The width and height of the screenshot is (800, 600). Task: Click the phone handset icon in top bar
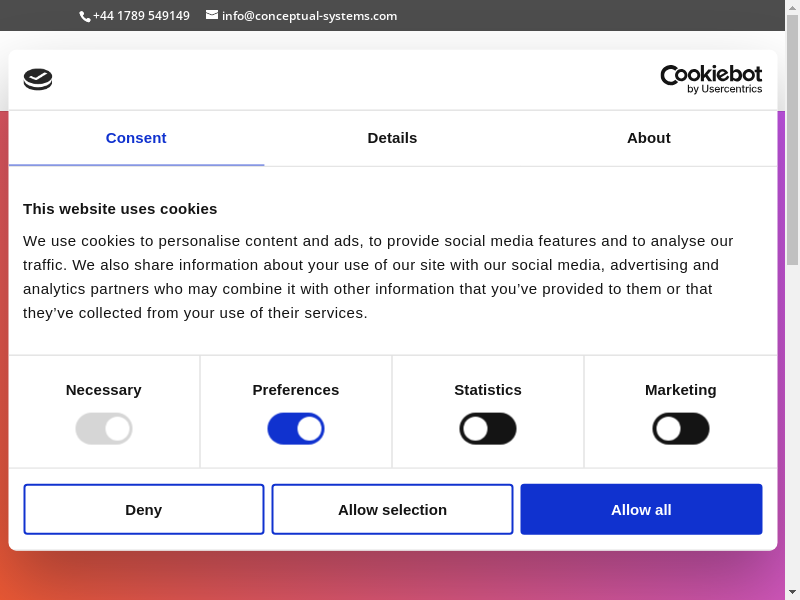(85, 16)
